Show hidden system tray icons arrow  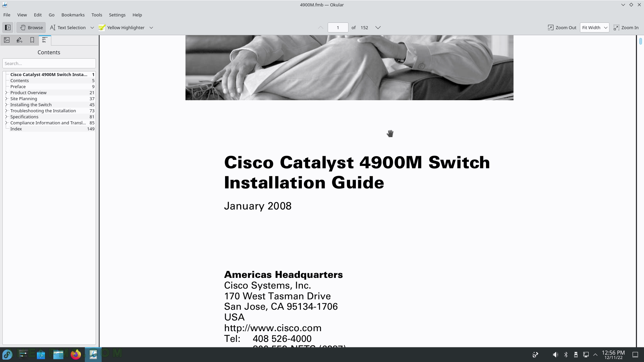[x=596, y=355]
